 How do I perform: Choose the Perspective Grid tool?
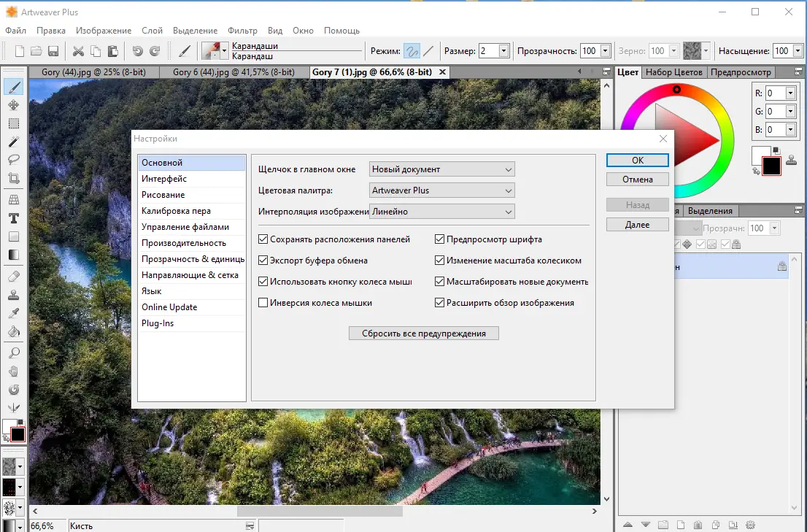(14, 200)
